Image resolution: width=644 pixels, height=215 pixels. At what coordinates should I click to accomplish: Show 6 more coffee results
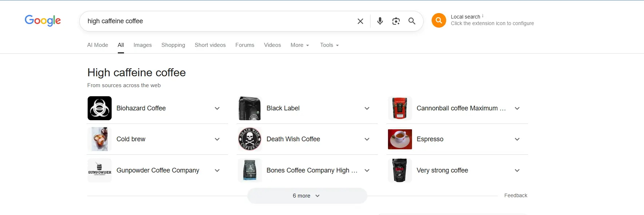[307, 195]
